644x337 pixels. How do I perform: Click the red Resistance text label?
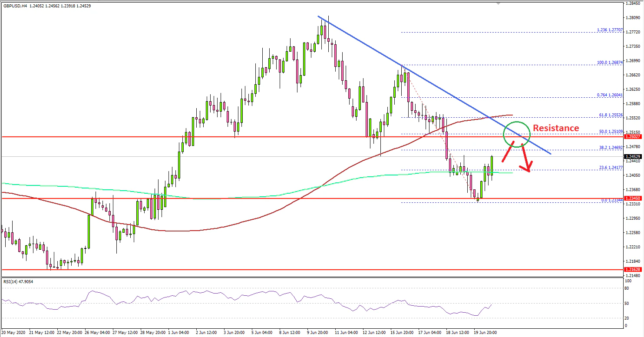click(556, 128)
